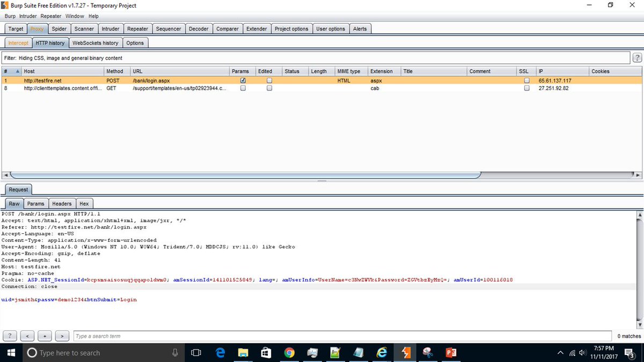Open the Burp menu

(10, 17)
